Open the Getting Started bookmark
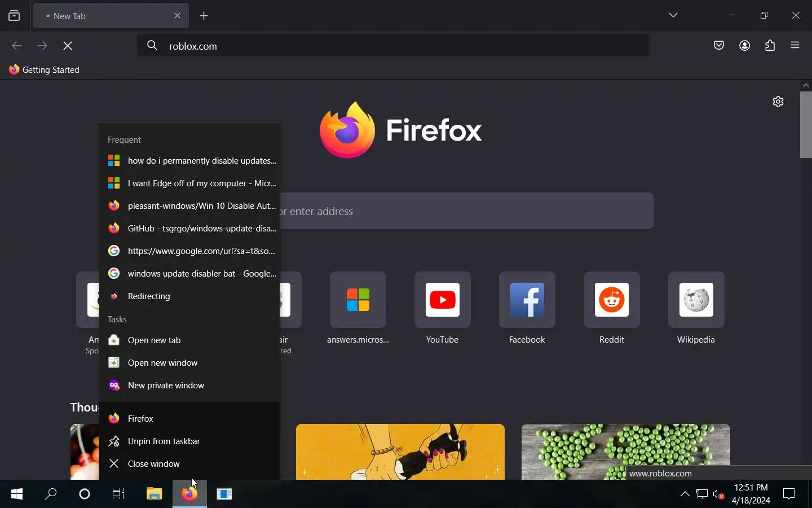 coord(45,70)
